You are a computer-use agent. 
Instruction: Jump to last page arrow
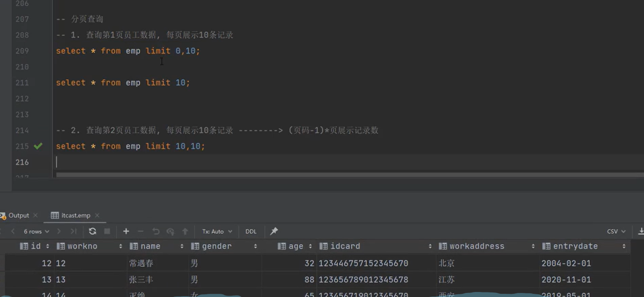point(74,231)
